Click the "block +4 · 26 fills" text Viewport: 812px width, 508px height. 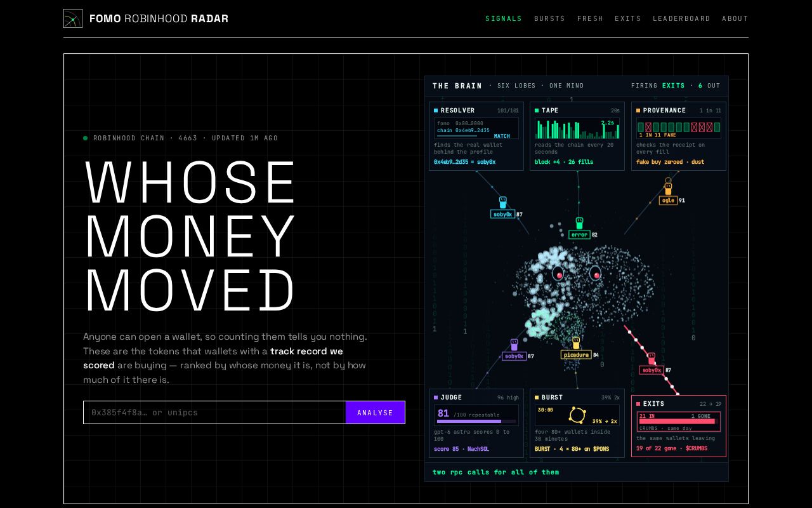tap(564, 162)
